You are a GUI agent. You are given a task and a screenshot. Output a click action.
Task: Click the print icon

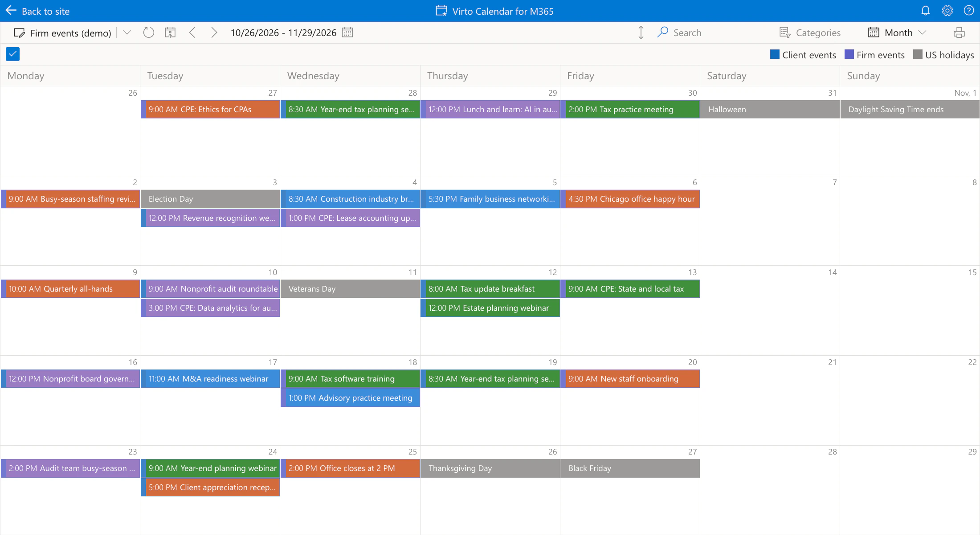pyautogui.click(x=959, y=32)
